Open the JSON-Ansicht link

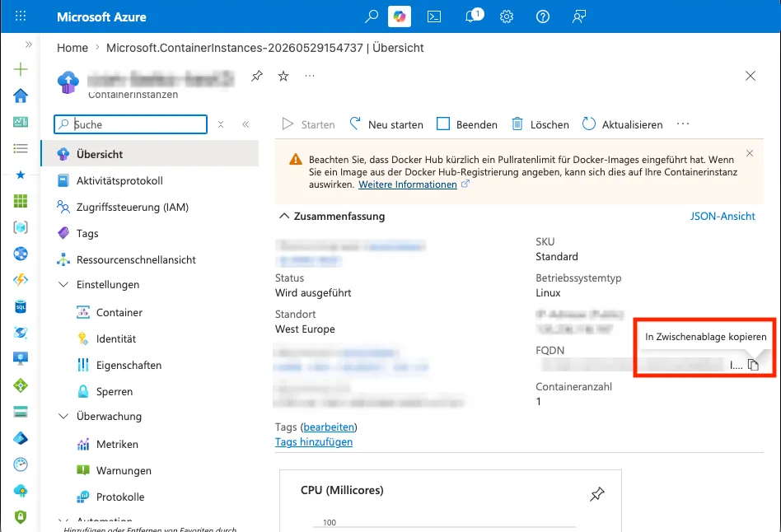point(723,217)
